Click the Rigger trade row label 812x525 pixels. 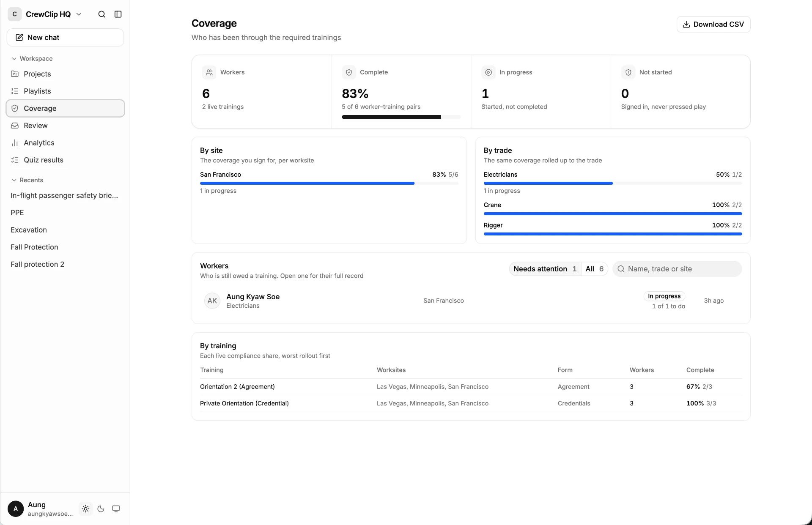tap(493, 225)
